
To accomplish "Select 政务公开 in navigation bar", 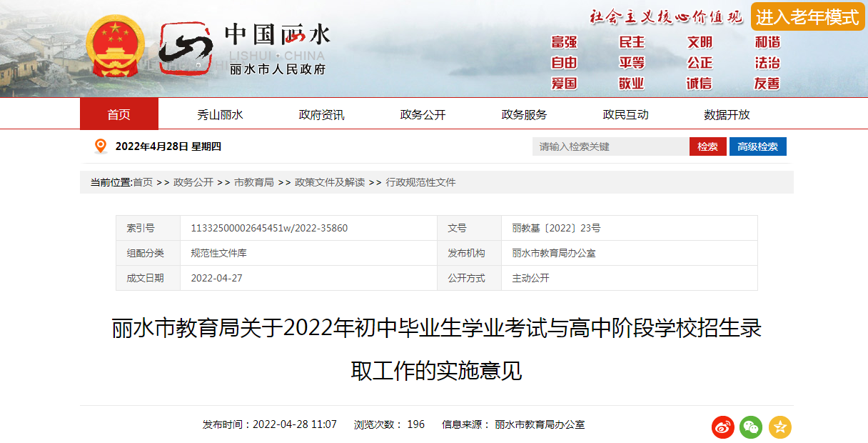I will point(423,114).
